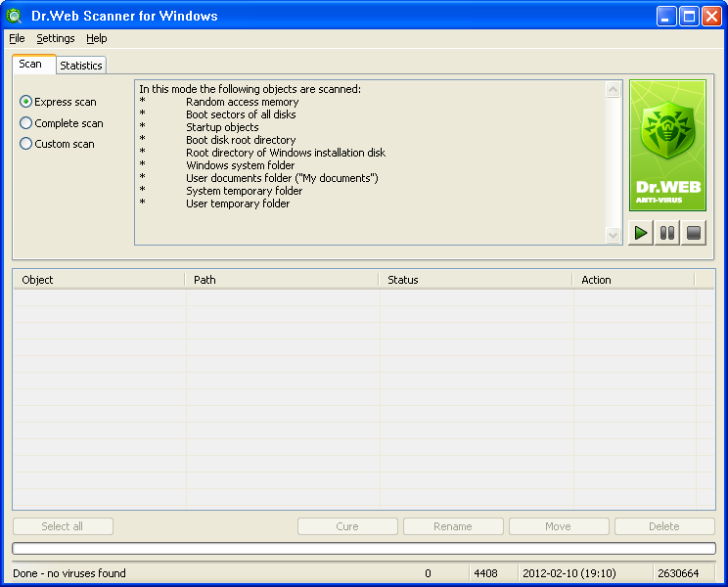Sort results by the Path column header
Screen dimensions: 728x587
(282, 280)
